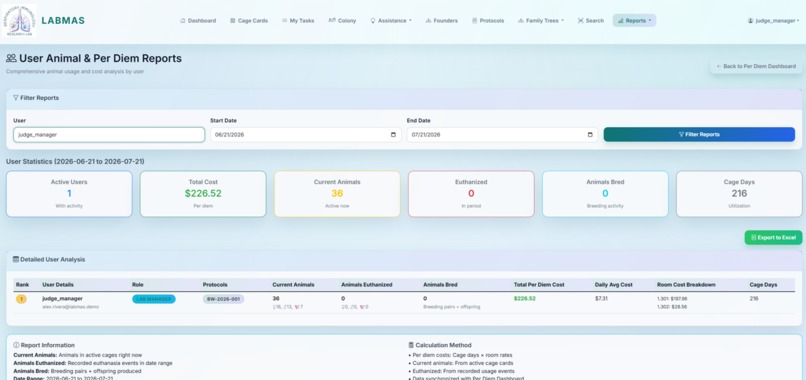The image size is (806, 380).
Task: Click the Animals Euthanized column header
Action: (x=367, y=284)
